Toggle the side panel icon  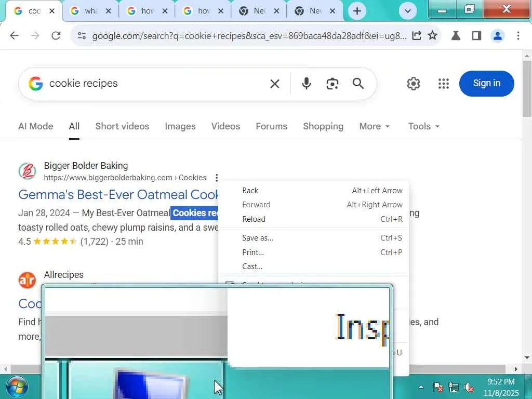476,36
